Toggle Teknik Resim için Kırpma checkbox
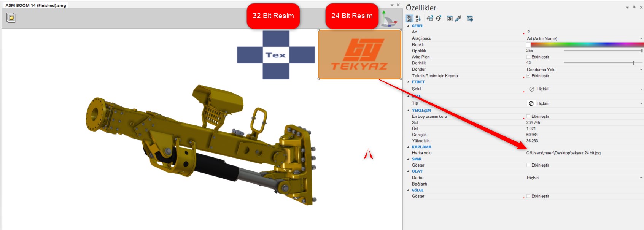This screenshot has height=230, width=644. [x=528, y=76]
